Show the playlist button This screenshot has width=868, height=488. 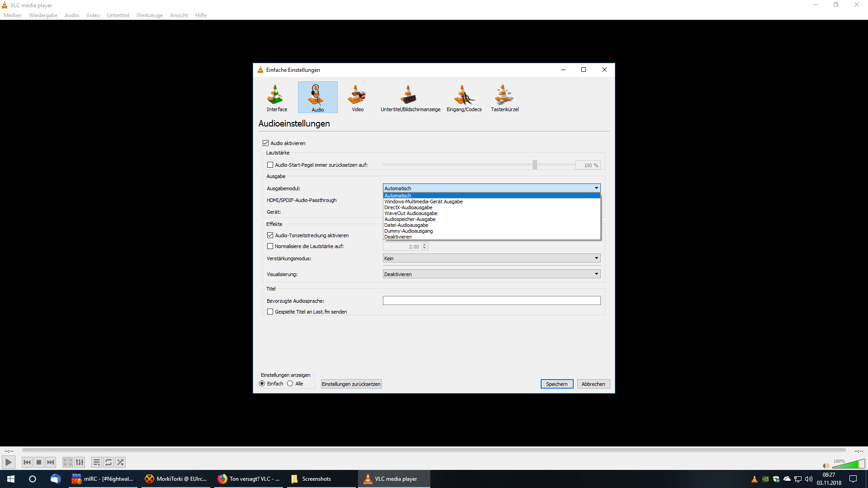click(97, 462)
